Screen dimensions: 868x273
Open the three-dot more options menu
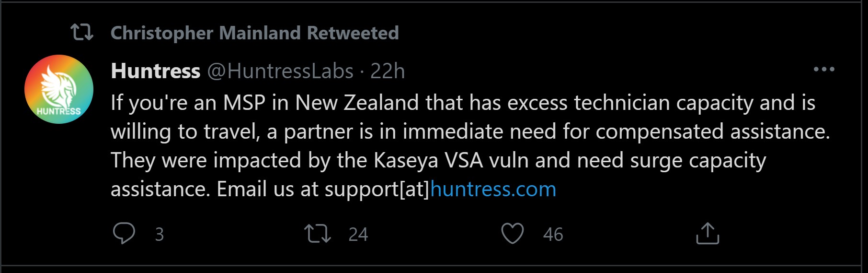coord(824,70)
